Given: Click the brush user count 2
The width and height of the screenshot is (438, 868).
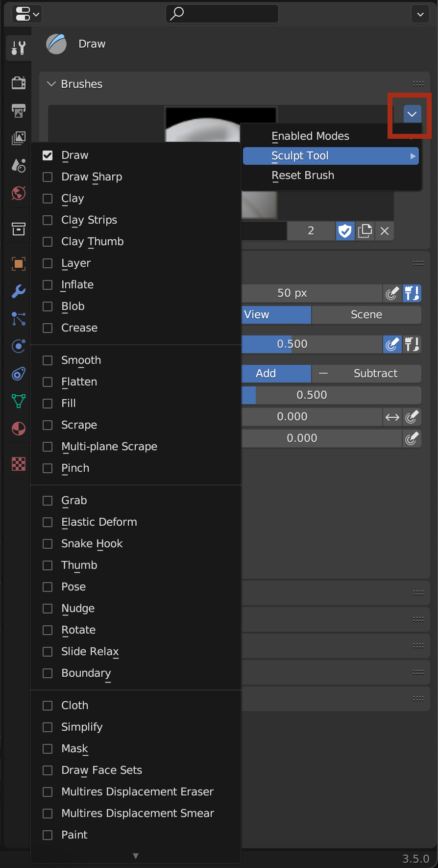Looking at the screenshot, I should pyautogui.click(x=311, y=231).
